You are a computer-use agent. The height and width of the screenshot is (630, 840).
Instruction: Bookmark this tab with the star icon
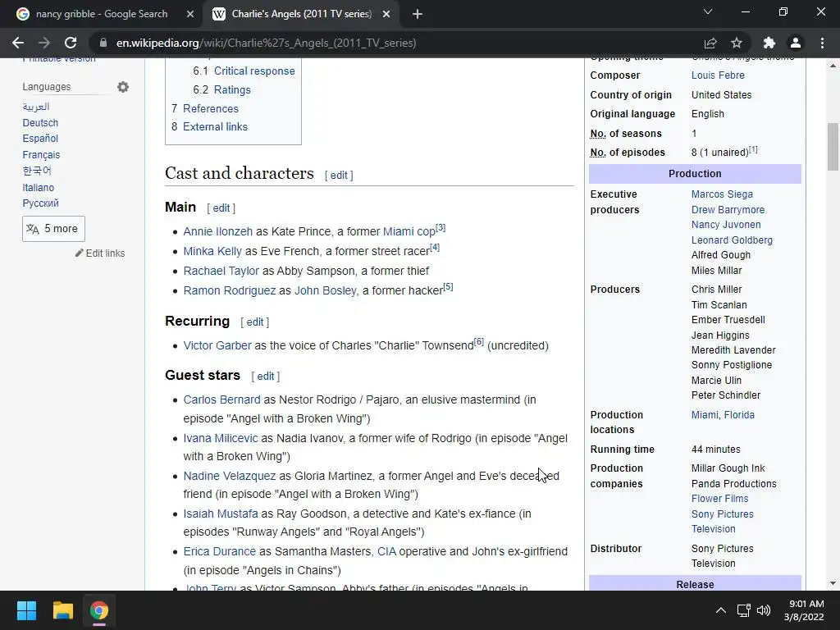pyautogui.click(x=737, y=43)
